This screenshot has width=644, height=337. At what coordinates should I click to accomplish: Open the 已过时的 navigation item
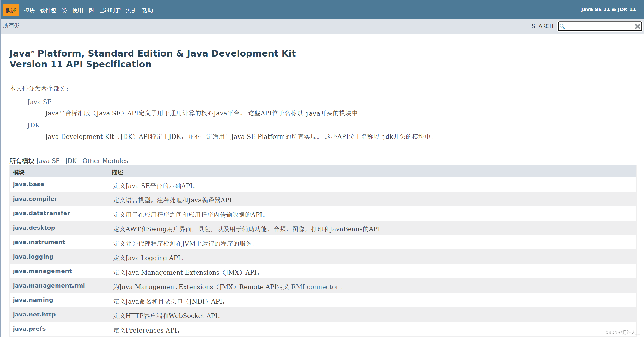click(x=110, y=10)
